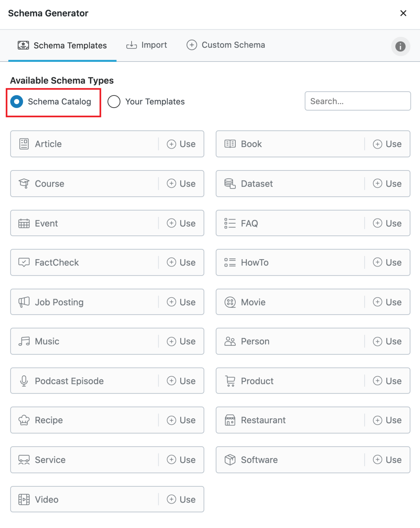
Task: Click the Podcast Episode microphone icon
Action: tap(24, 381)
